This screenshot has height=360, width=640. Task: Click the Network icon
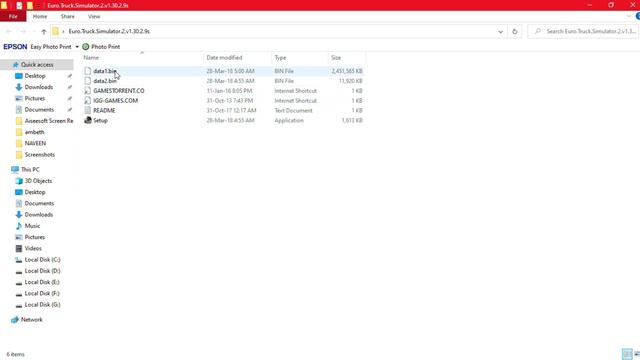[15, 320]
